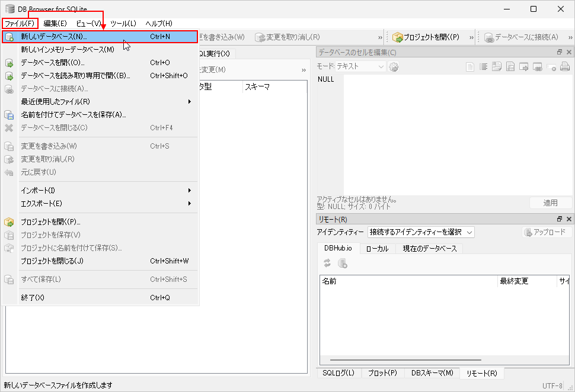Switch to ローカル tab
575x392 pixels.
tap(378, 248)
